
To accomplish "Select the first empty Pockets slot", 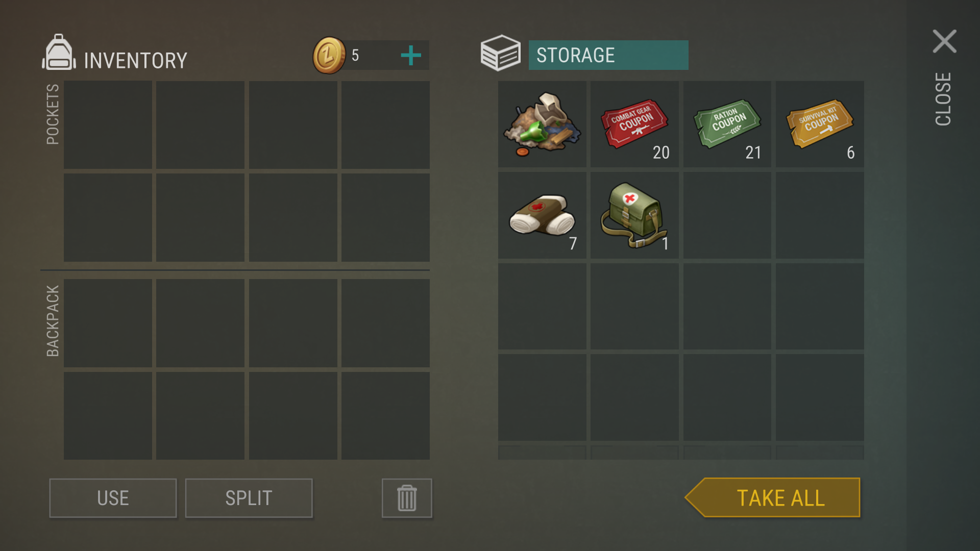I will pos(108,124).
